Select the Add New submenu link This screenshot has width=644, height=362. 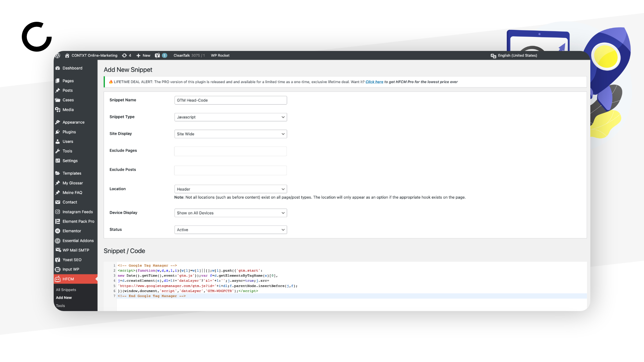64,298
